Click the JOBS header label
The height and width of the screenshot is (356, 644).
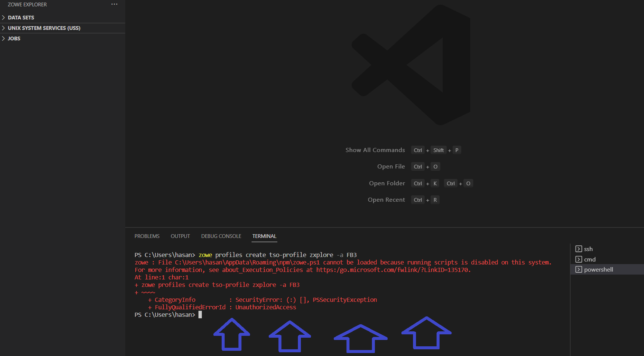click(x=14, y=38)
